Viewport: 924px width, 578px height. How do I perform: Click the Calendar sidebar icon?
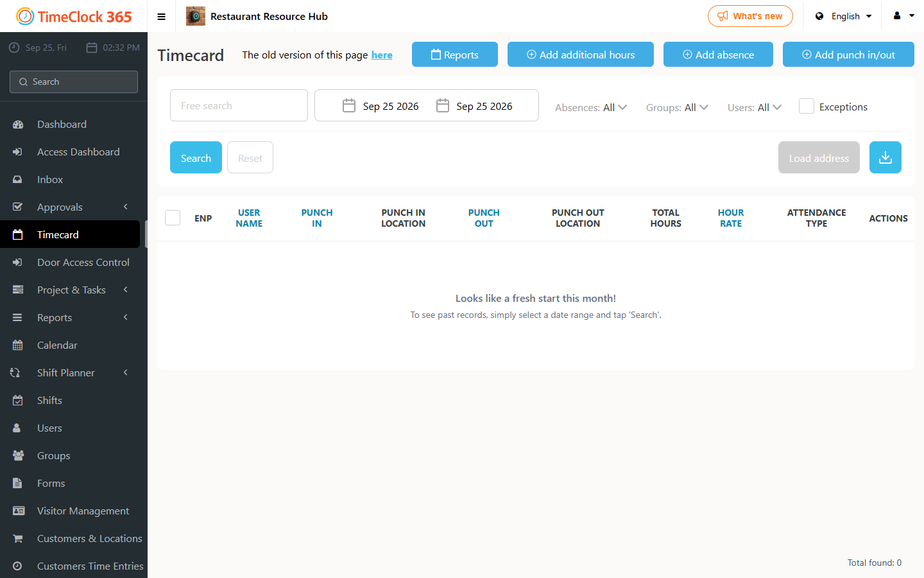click(18, 346)
